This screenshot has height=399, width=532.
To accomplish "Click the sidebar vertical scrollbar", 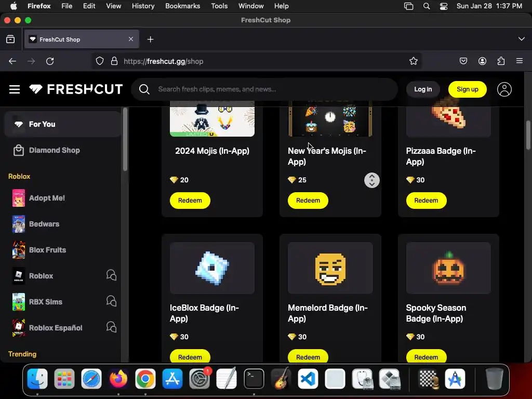I will (x=125, y=139).
